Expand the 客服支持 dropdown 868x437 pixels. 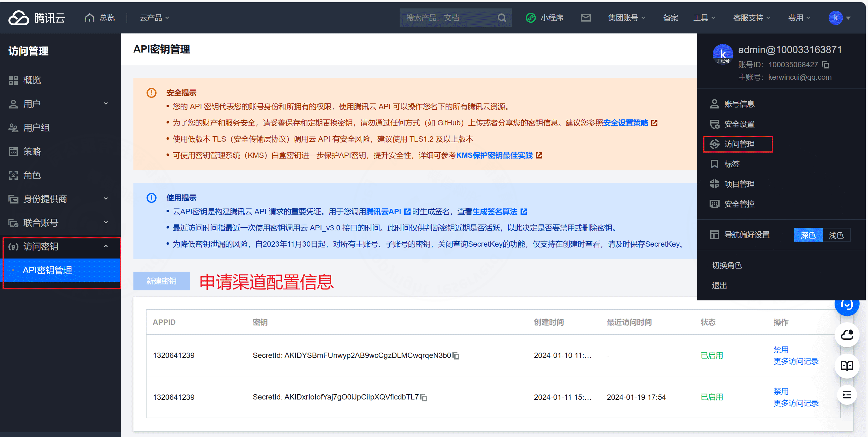tap(751, 18)
